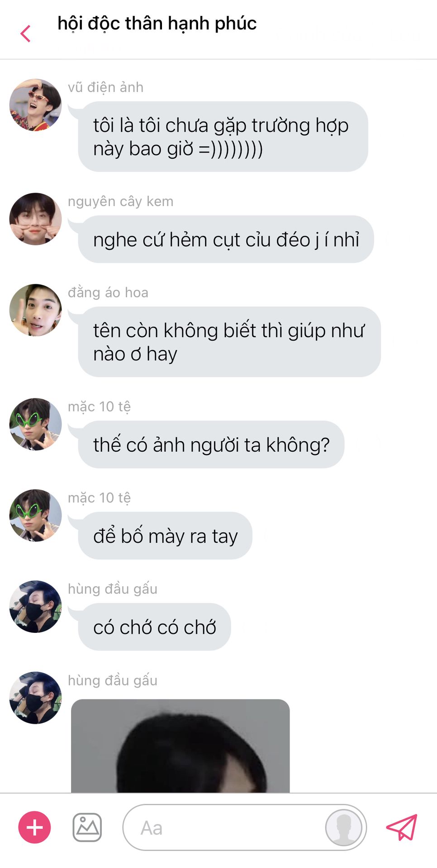
Task: Open the photo sent by hùng đầu gấu
Action: tap(180, 745)
